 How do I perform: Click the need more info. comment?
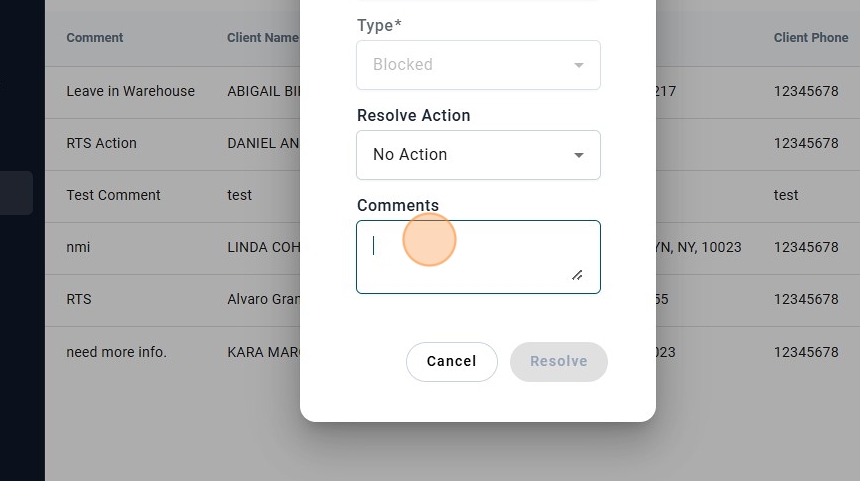[116, 352]
